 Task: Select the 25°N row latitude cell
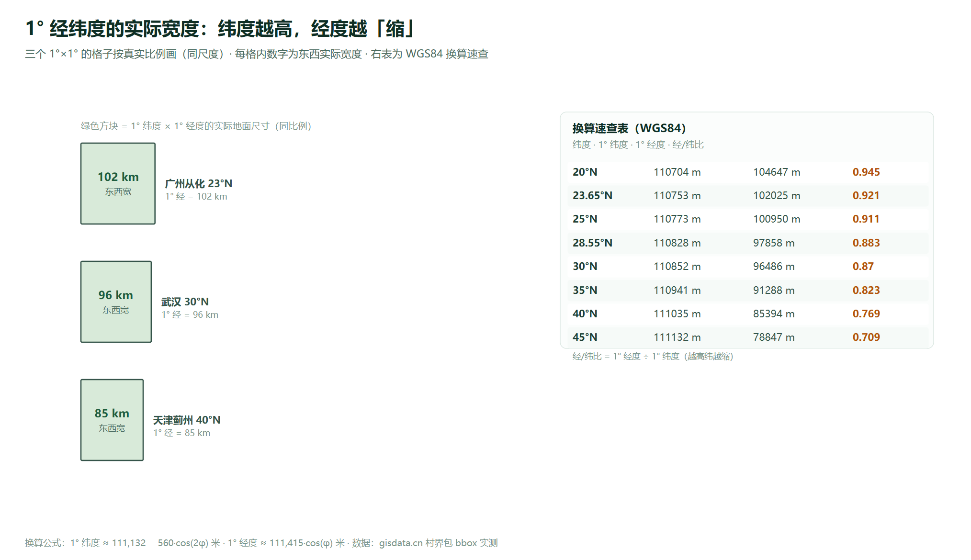[x=585, y=219]
